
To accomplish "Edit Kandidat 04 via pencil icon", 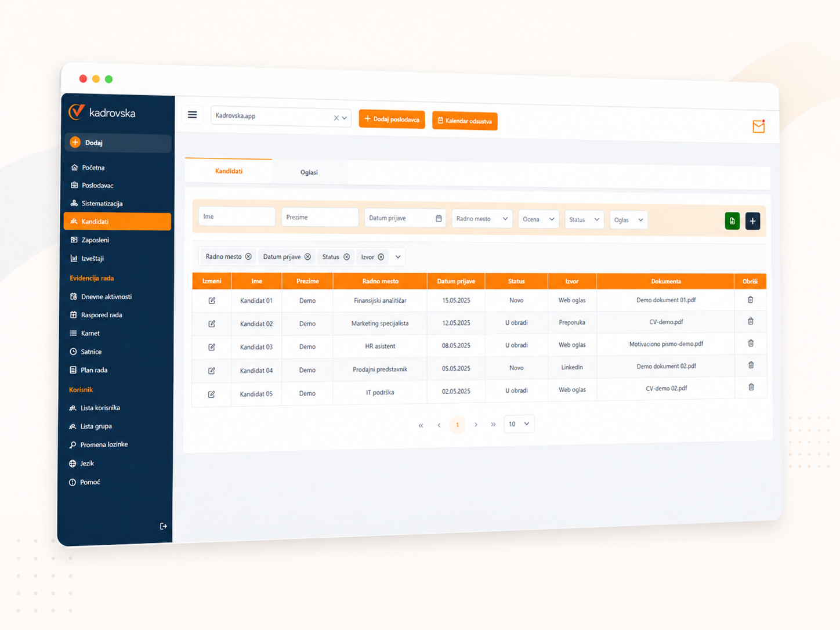I will [x=212, y=370].
